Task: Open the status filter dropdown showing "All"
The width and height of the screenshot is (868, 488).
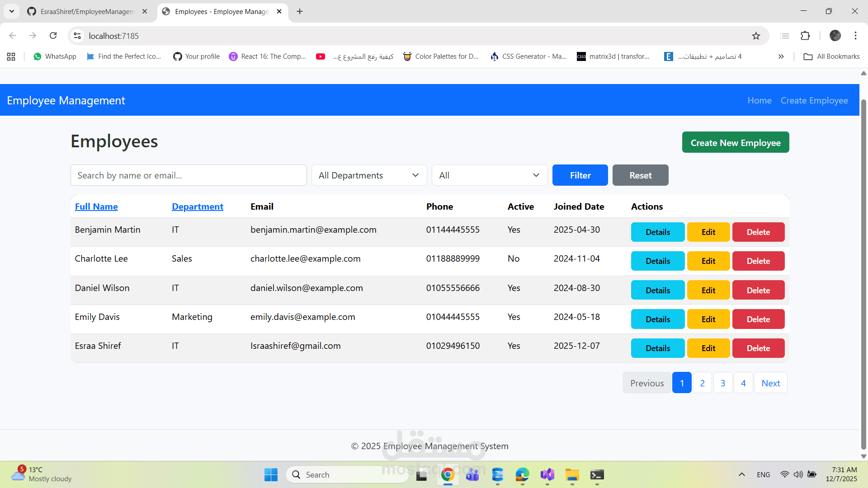Action: (490, 175)
